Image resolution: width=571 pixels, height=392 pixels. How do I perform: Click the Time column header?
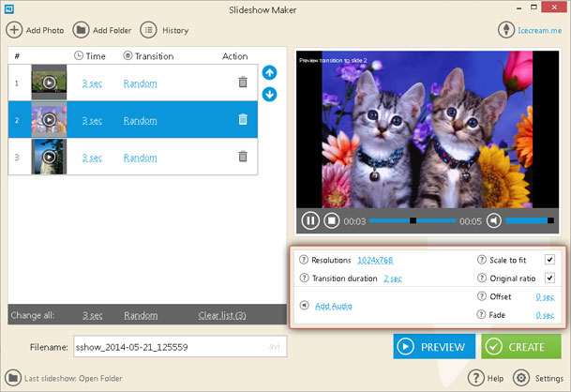pos(90,56)
